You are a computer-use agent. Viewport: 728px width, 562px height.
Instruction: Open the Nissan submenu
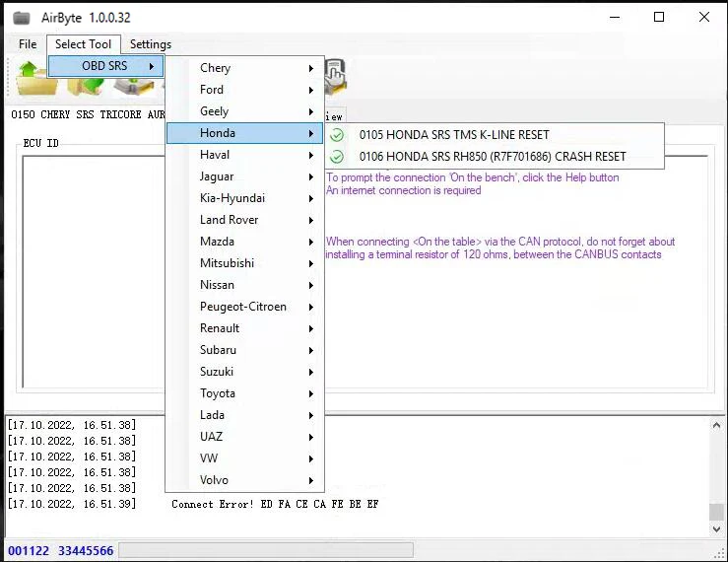244,285
